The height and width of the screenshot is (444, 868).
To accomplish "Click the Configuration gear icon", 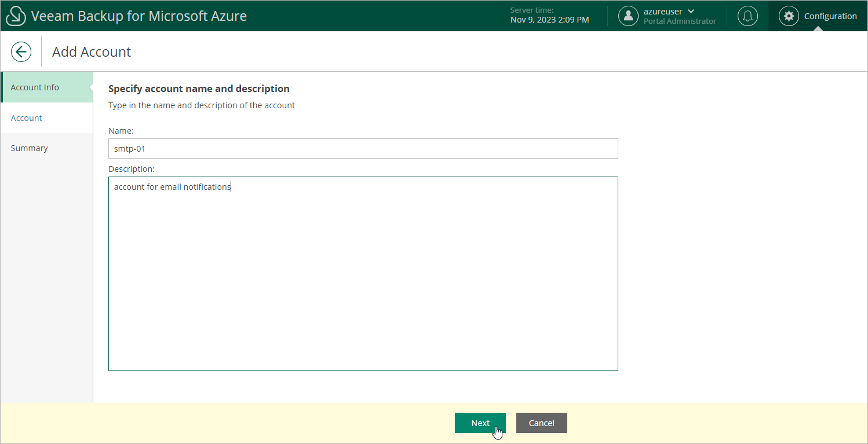I will [x=789, y=16].
